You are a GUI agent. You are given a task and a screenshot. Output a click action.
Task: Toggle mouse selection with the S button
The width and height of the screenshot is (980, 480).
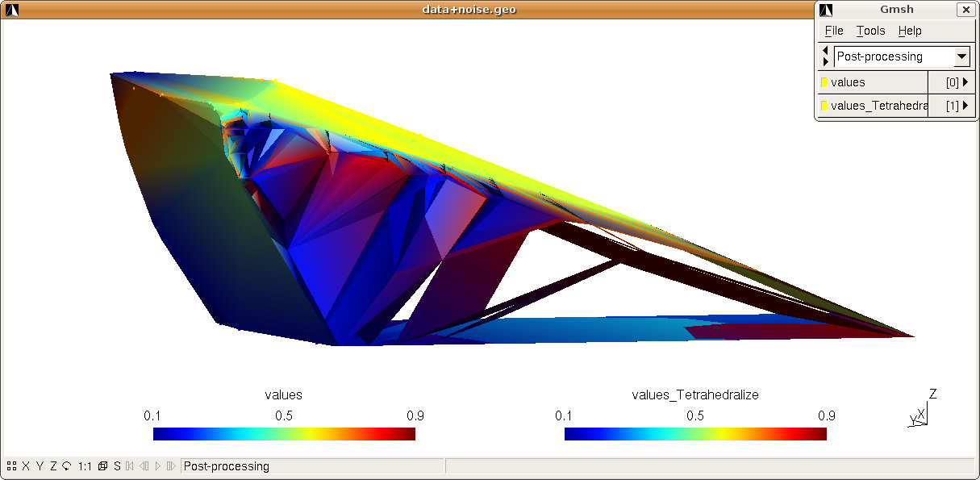(117, 466)
